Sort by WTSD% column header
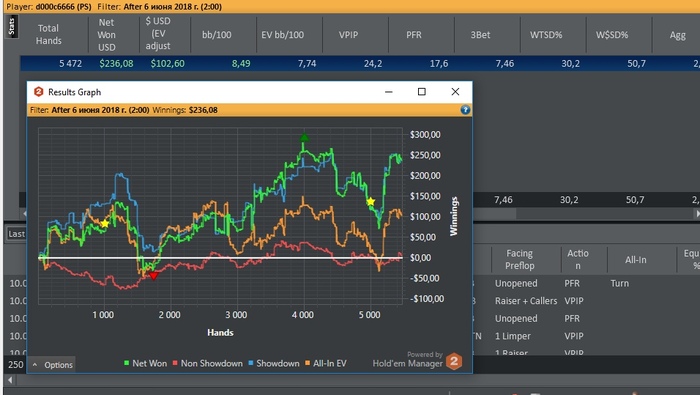This screenshot has height=395, width=700. tap(546, 35)
